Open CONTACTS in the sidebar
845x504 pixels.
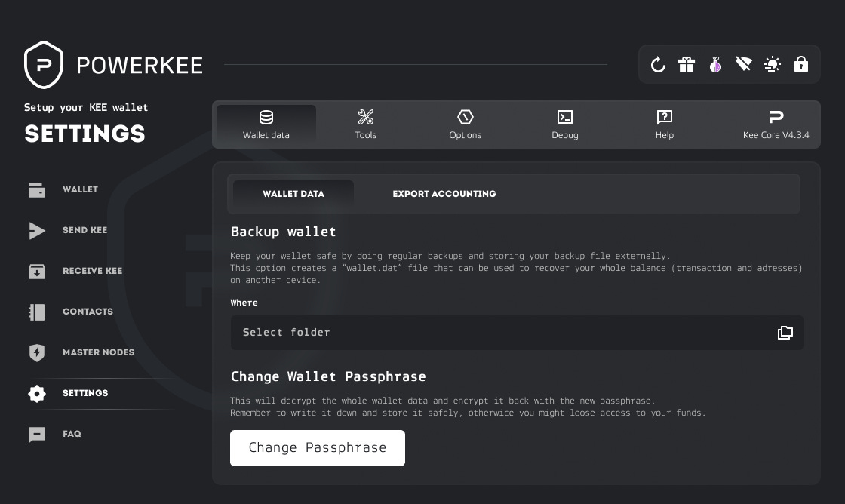point(88,312)
